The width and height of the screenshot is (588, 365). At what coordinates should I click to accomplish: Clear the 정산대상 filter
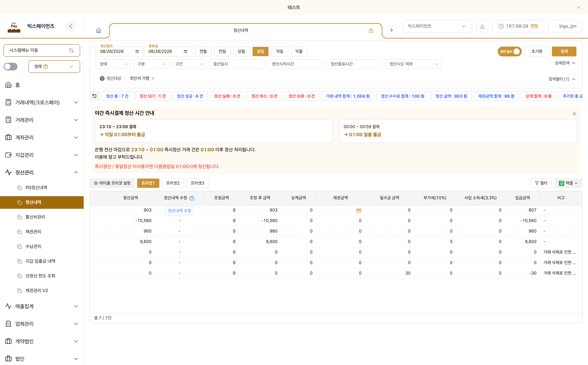pos(102,78)
